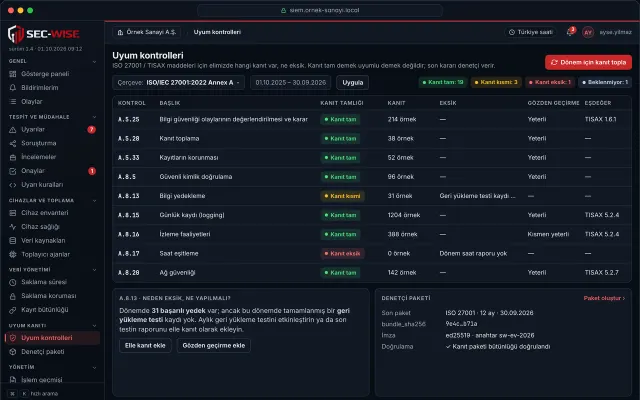
Task: Click the Bildirimlerim bell icon in sidebar
Action: coord(13,88)
